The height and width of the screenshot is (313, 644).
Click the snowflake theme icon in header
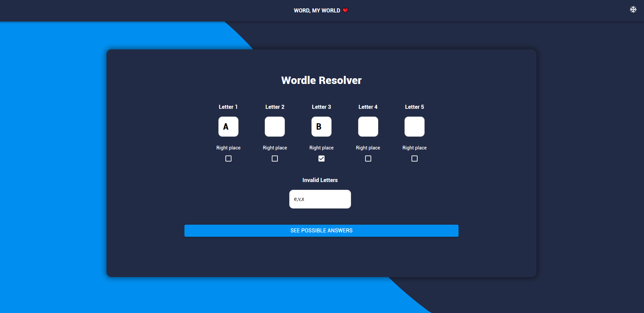[x=633, y=9]
